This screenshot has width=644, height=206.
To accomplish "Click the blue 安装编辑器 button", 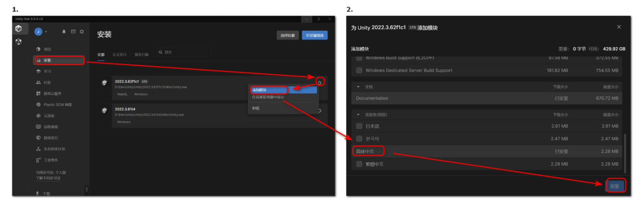I will 315,35.
